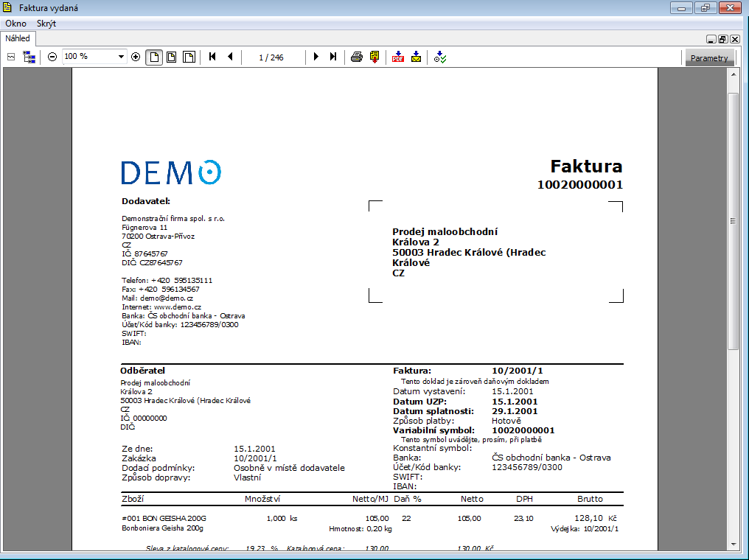Zoom in with the plus button
This screenshot has height=560, width=749.
click(136, 57)
